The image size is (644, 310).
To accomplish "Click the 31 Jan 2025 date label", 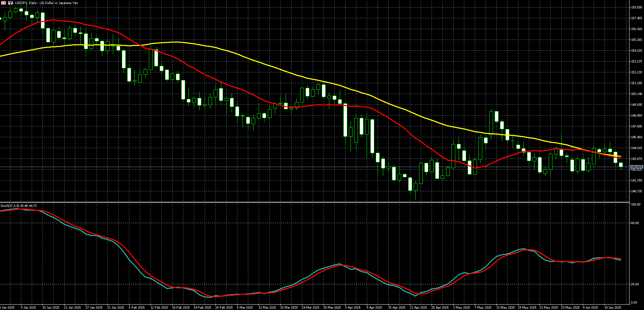I will pyautogui.click(x=115, y=308).
